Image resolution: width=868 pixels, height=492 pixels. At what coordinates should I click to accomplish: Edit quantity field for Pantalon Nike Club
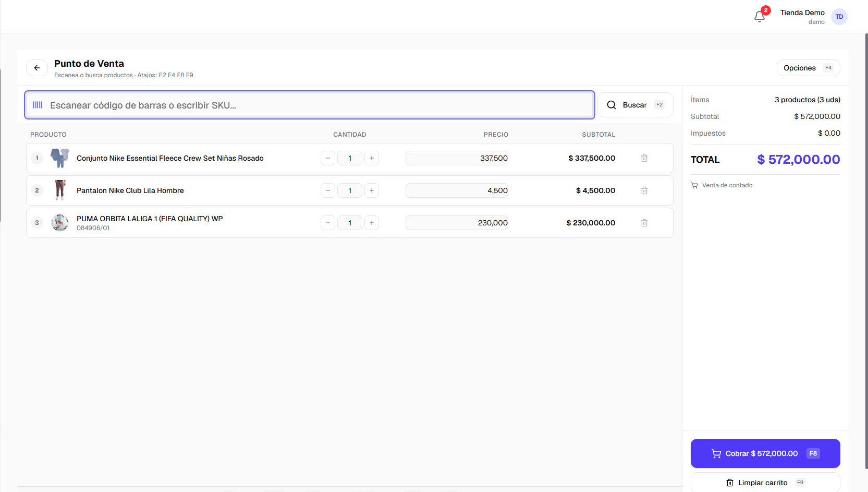(x=350, y=190)
